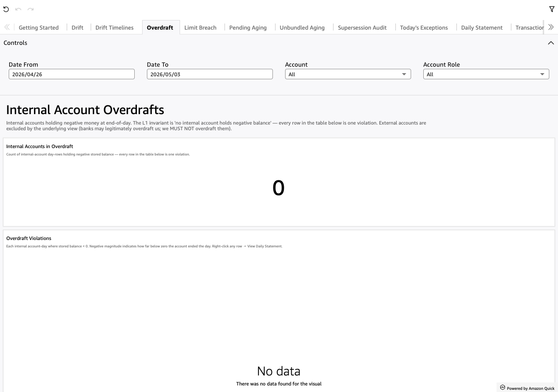Switch to Supersession Audit tab
The image size is (558, 392).
click(x=362, y=27)
